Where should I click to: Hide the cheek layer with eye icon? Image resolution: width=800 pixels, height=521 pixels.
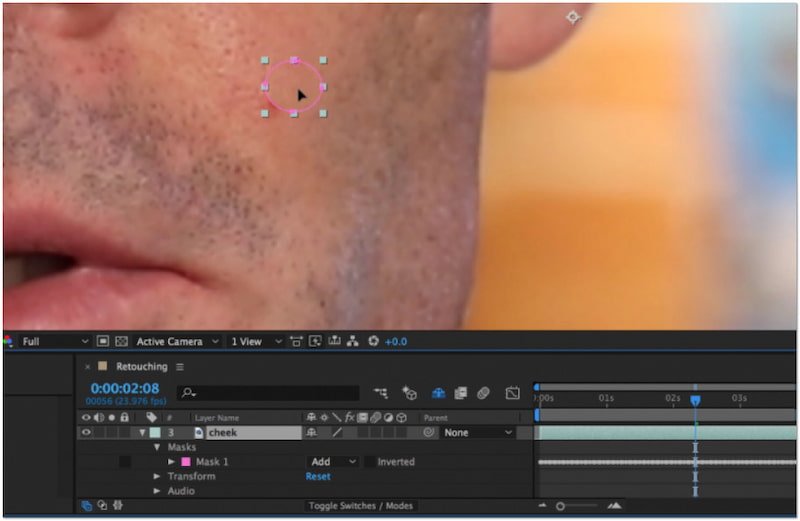pyautogui.click(x=86, y=432)
